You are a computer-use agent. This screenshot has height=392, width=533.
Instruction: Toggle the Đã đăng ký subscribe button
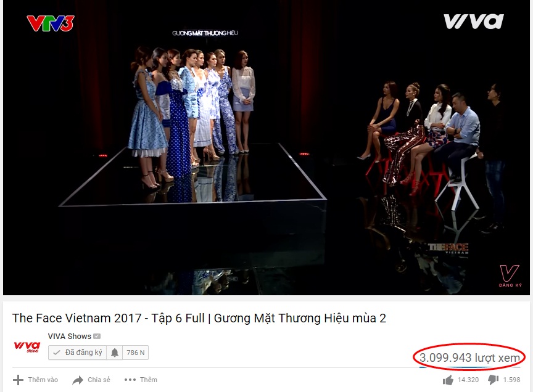78,353
